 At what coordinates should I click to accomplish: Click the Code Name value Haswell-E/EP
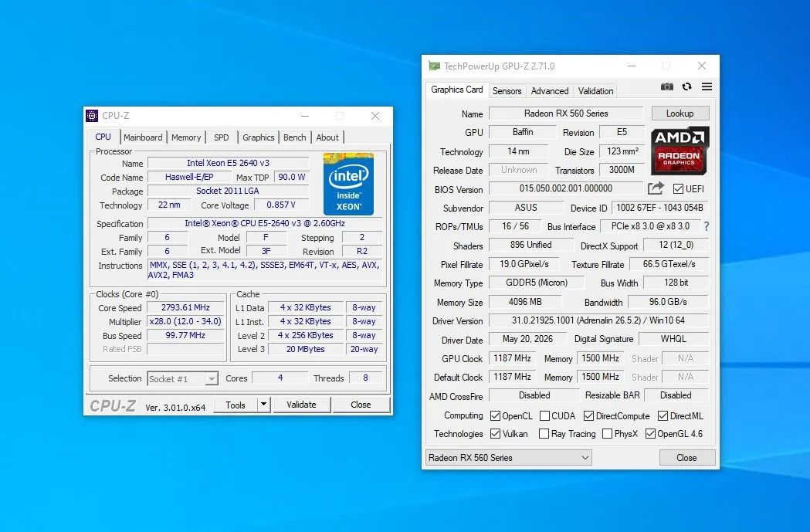(189, 177)
